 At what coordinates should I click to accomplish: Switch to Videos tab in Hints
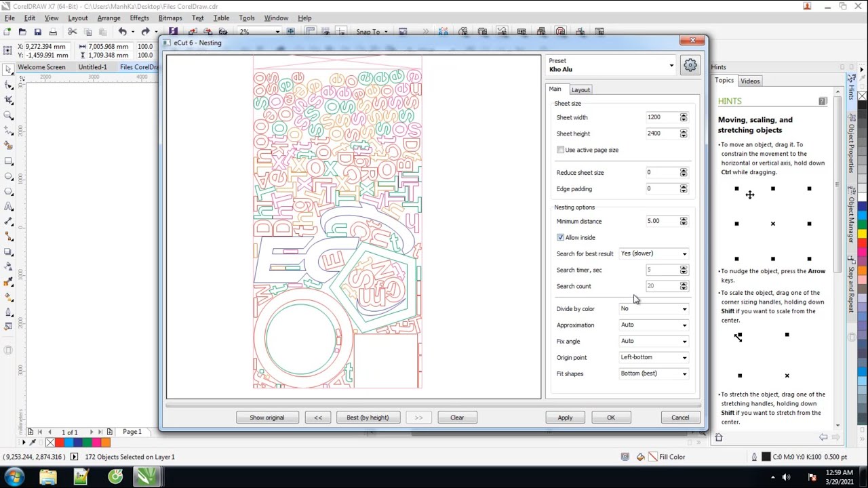tap(750, 81)
